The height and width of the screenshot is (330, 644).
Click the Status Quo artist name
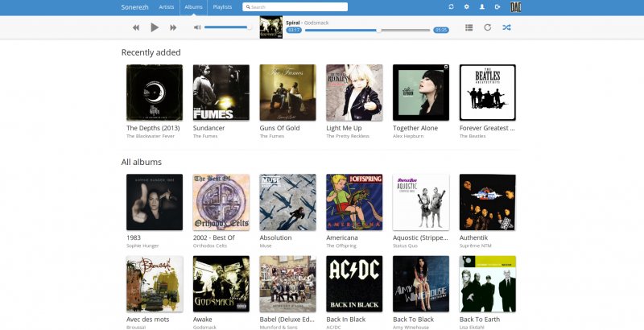click(405, 245)
